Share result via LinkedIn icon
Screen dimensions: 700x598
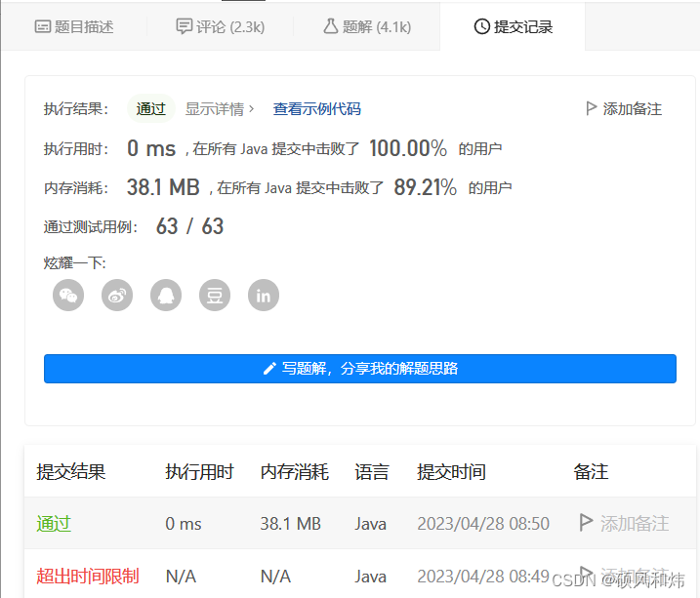point(264,296)
